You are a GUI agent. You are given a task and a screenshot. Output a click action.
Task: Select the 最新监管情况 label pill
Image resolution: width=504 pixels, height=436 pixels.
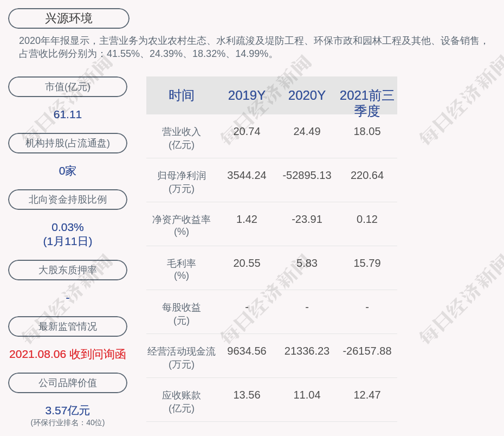click(68, 326)
